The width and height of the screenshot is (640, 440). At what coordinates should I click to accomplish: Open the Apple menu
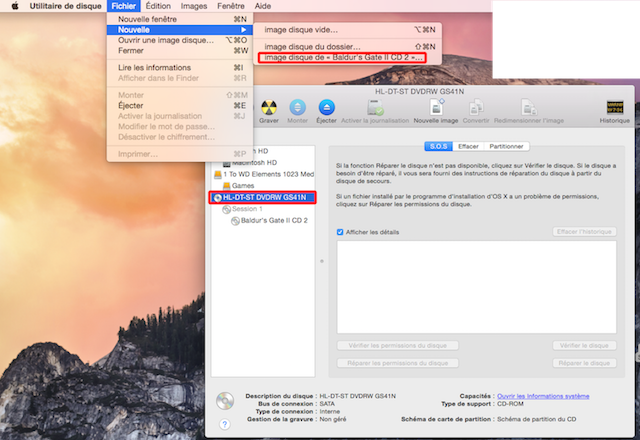[x=15, y=6]
